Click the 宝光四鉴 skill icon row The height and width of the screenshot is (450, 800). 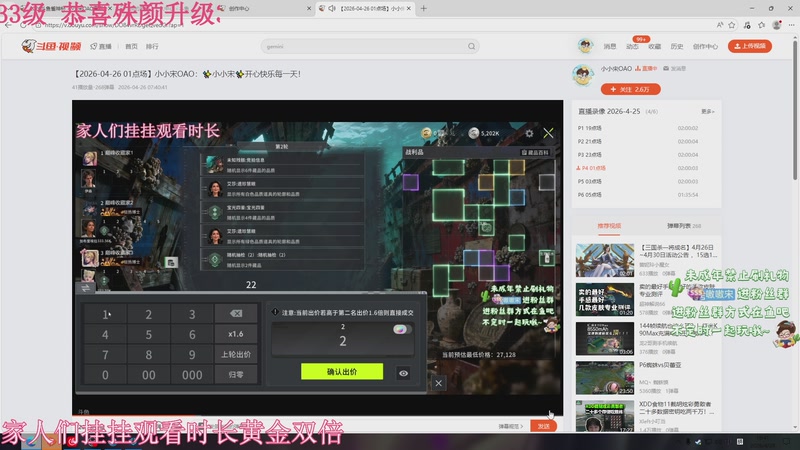pyautogui.click(x=283, y=212)
